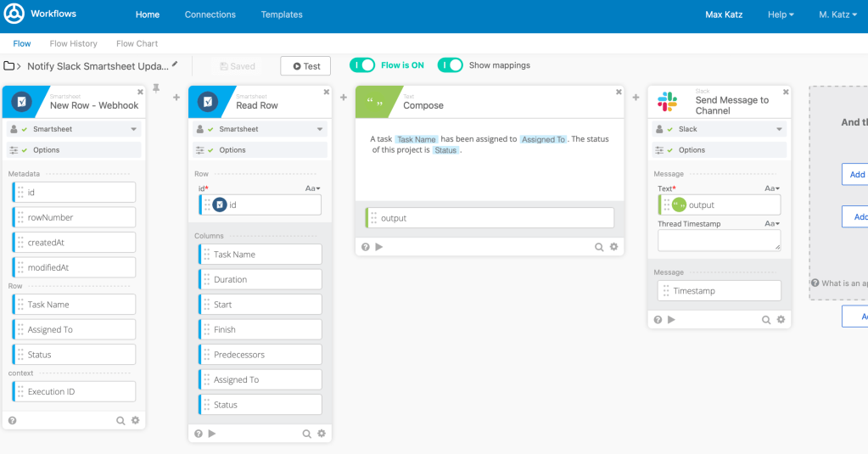Turn off the Flow is ON toggle
The image size is (868, 454).
click(362, 65)
